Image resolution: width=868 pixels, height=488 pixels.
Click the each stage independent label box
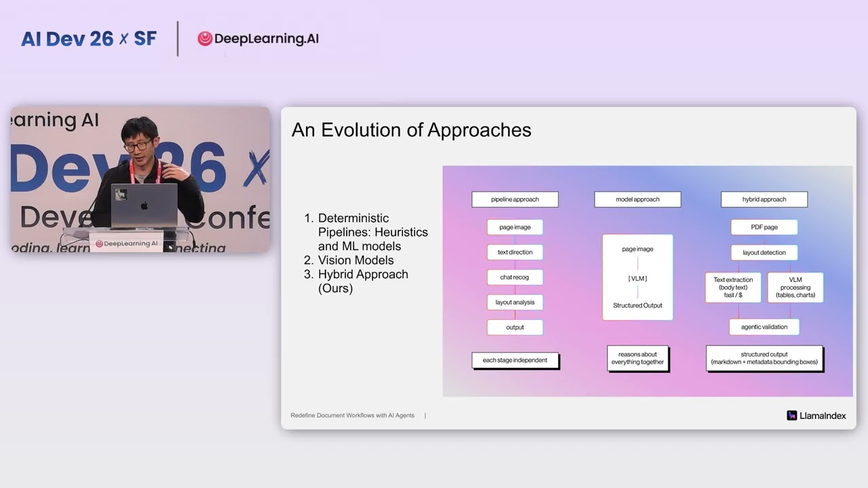[x=515, y=361]
